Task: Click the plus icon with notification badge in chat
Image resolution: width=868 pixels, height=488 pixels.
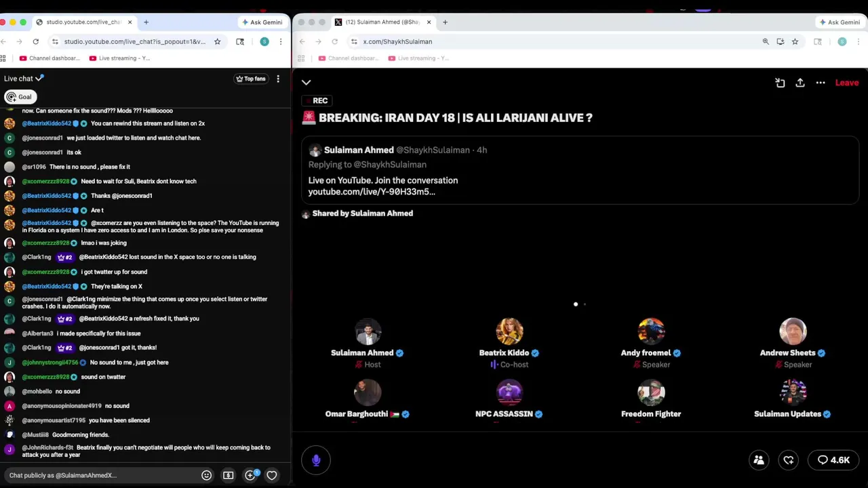Action: 251,474
